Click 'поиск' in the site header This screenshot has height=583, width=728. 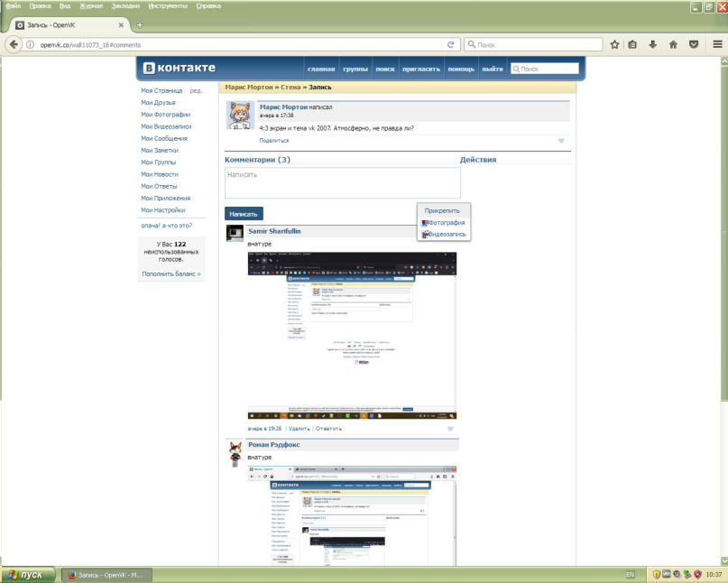coord(385,69)
